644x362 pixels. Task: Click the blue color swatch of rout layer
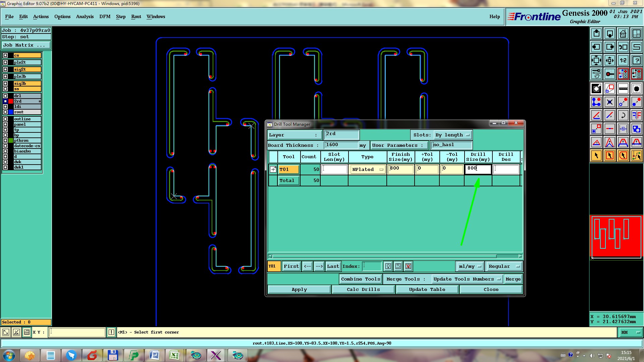point(11,112)
